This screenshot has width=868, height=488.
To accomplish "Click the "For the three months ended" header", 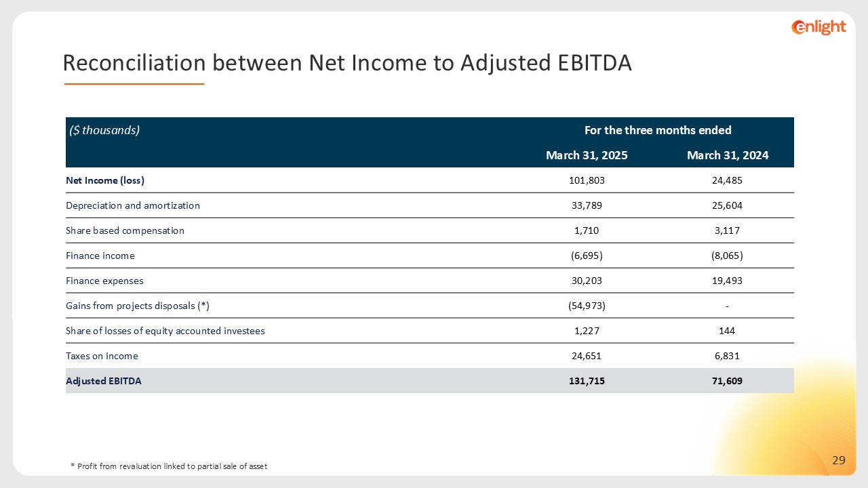I will click(657, 130).
